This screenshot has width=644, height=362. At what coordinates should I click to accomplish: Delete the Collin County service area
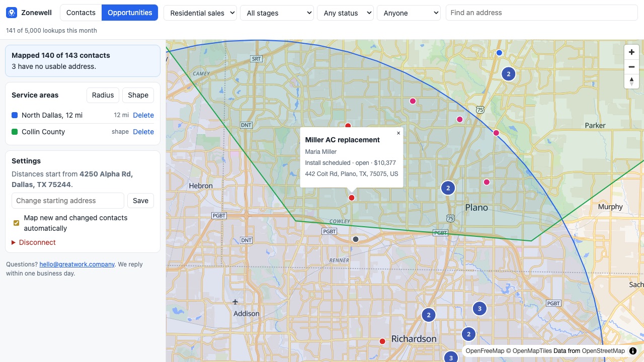point(143,132)
